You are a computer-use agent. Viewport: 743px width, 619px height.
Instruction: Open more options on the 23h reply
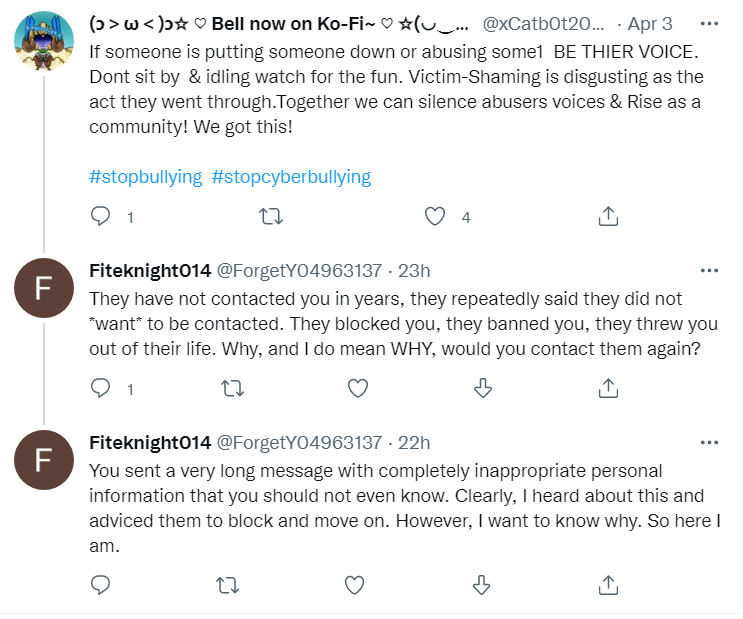click(709, 271)
